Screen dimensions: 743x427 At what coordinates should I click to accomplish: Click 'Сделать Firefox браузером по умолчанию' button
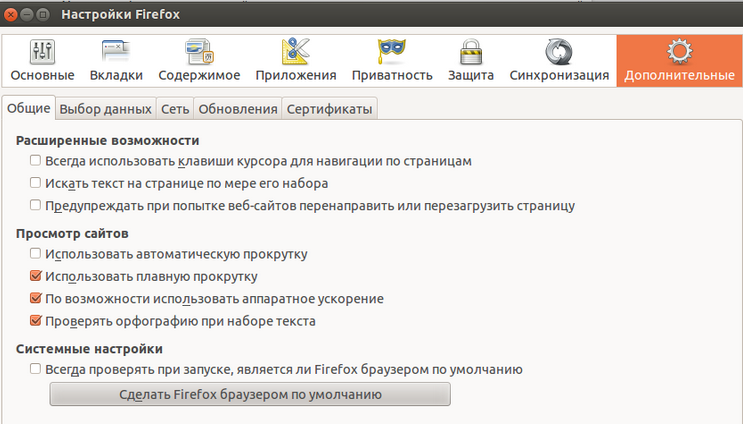click(x=250, y=394)
